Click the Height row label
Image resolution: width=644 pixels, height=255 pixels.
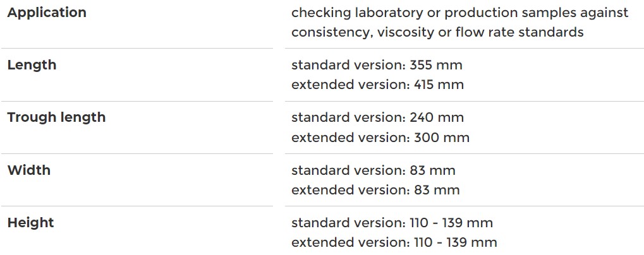click(30, 223)
